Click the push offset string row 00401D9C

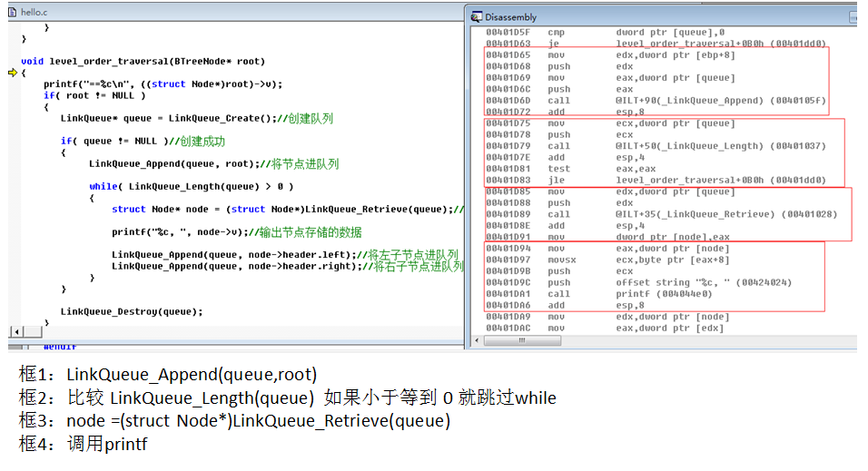point(639,282)
